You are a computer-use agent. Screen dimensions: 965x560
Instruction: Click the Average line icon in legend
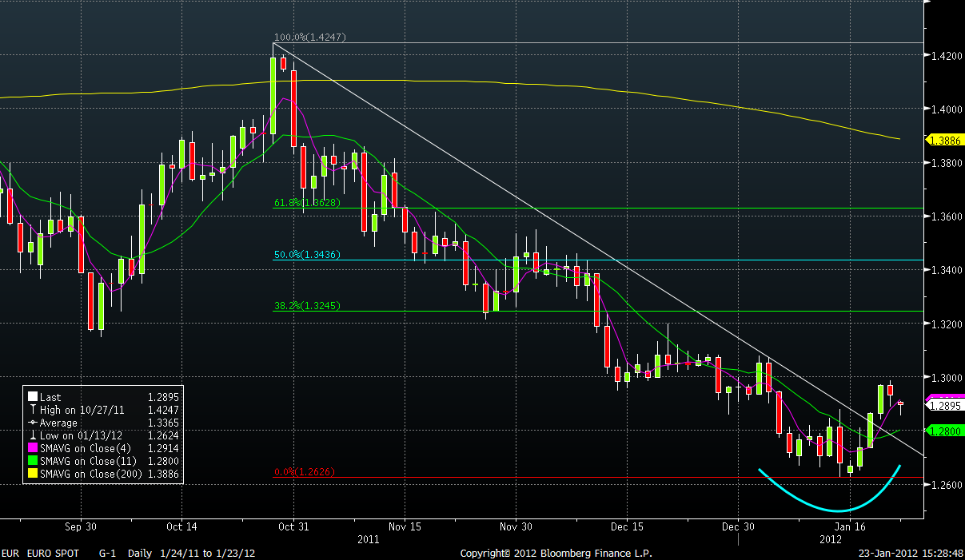coord(31,423)
